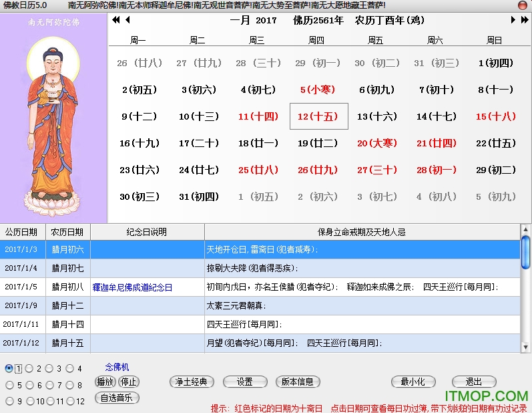
Task: Select calendar date 31(初四) in black
Action: 199,196
